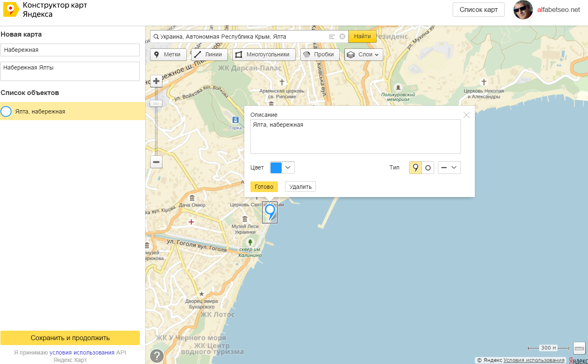Select the Многоугольники polygon tool
This screenshot has width=588, height=364.
(264, 54)
